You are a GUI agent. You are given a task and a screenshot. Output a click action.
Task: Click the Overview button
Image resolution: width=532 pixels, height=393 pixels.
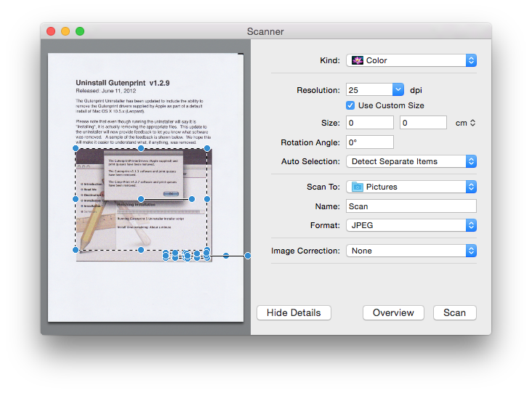click(x=393, y=312)
